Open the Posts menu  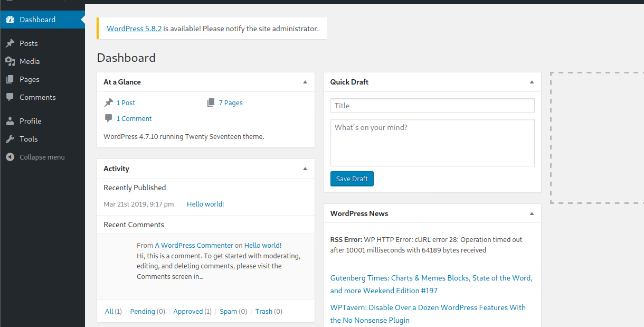point(42,43)
